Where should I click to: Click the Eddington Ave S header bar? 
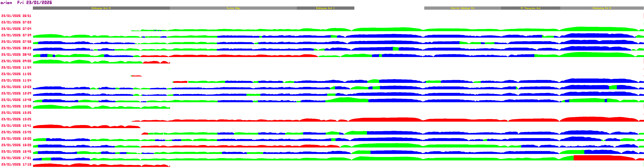pyautogui.click(x=325, y=8)
